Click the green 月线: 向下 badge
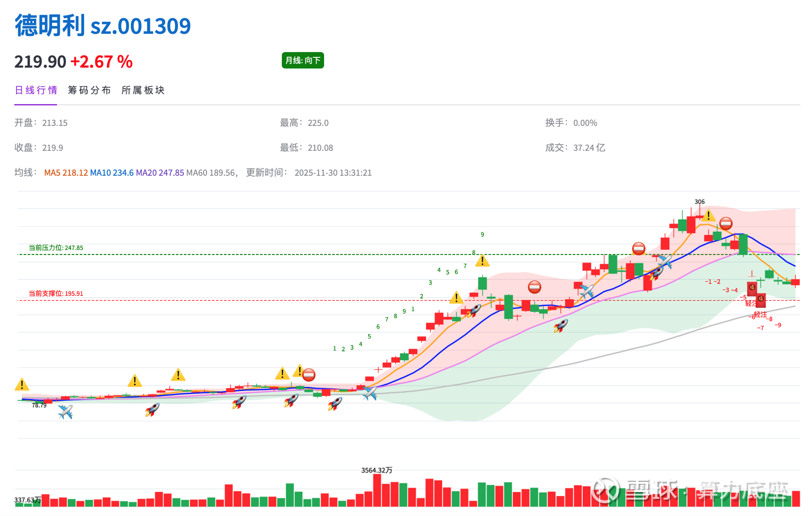The width and height of the screenshot is (812, 516). click(303, 60)
